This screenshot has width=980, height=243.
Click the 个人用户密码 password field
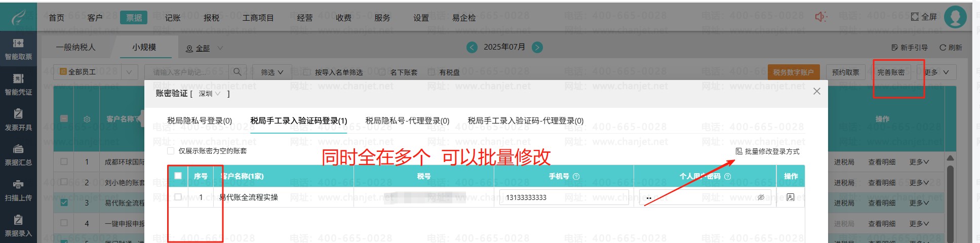pos(704,197)
